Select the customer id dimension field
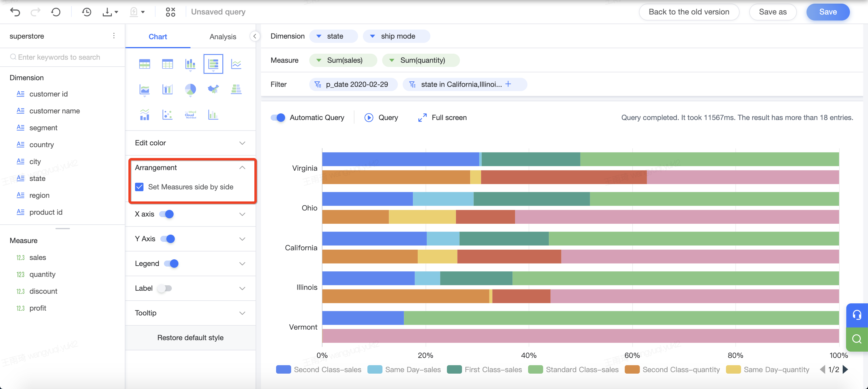 pyautogui.click(x=48, y=94)
